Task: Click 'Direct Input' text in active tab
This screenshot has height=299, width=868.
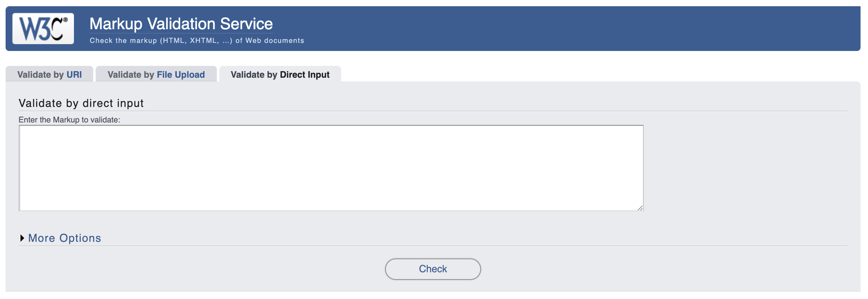Action: [305, 75]
